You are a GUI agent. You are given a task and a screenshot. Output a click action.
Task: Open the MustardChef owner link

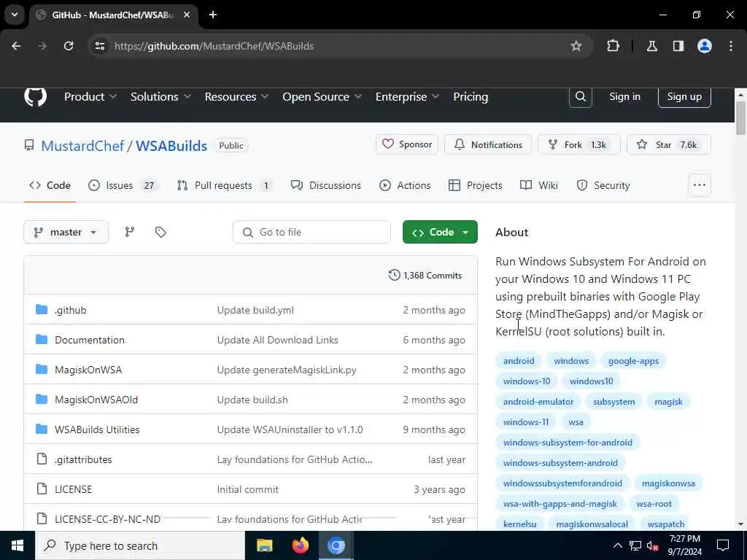(82, 146)
